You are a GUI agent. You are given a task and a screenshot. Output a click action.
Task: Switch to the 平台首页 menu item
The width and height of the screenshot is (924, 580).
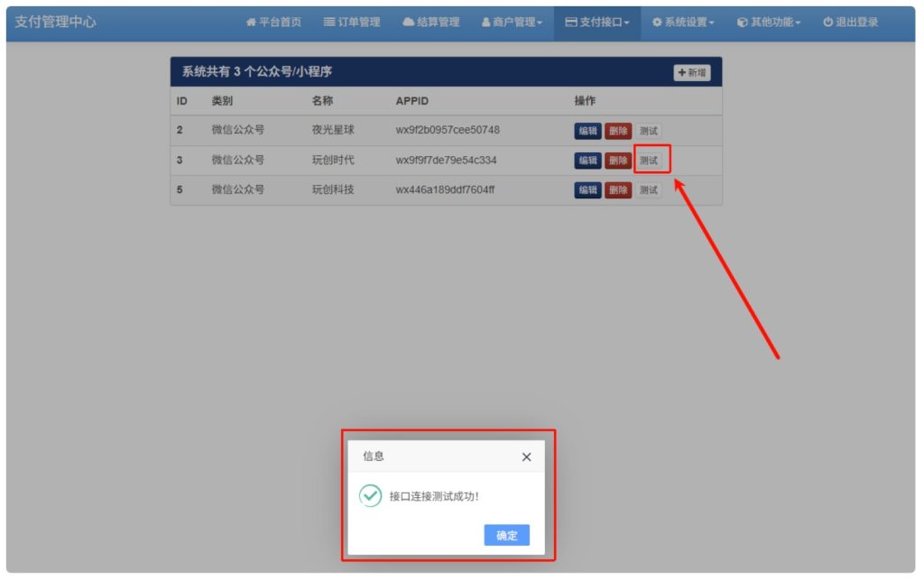tap(273, 22)
